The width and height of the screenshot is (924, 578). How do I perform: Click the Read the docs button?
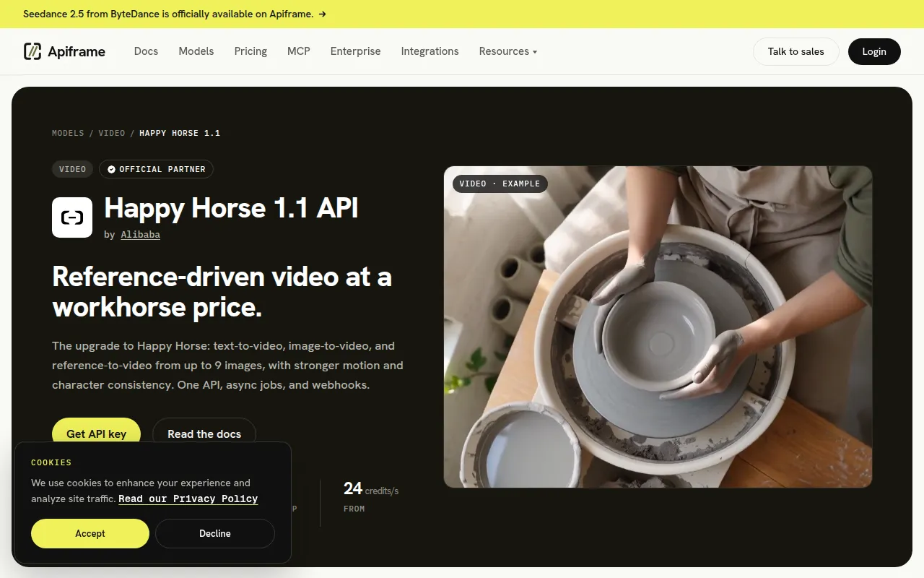204,433
